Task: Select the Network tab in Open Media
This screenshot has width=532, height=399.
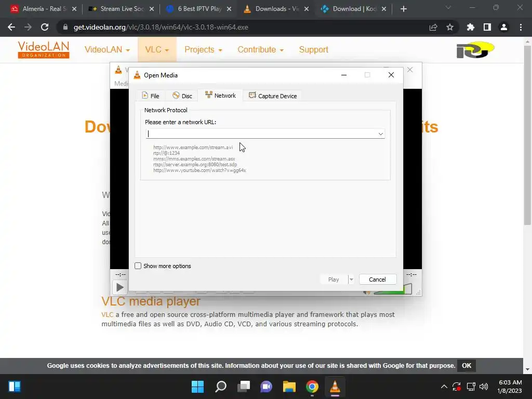Action: coord(220,96)
